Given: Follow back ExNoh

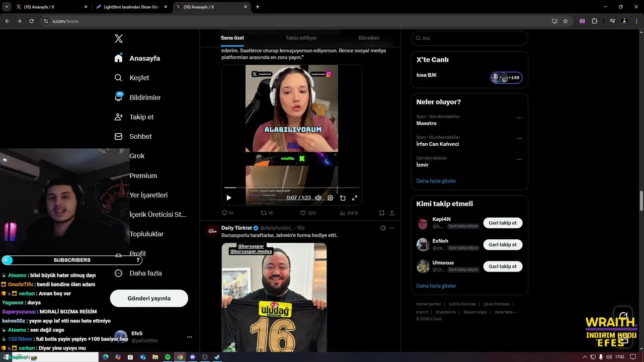Looking at the screenshot, I should [x=503, y=244].
